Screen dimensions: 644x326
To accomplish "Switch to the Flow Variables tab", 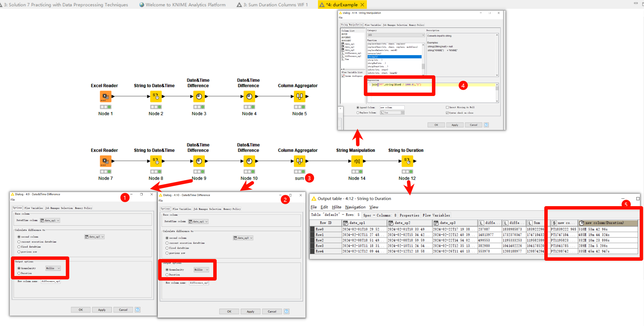I will point(373,25).
